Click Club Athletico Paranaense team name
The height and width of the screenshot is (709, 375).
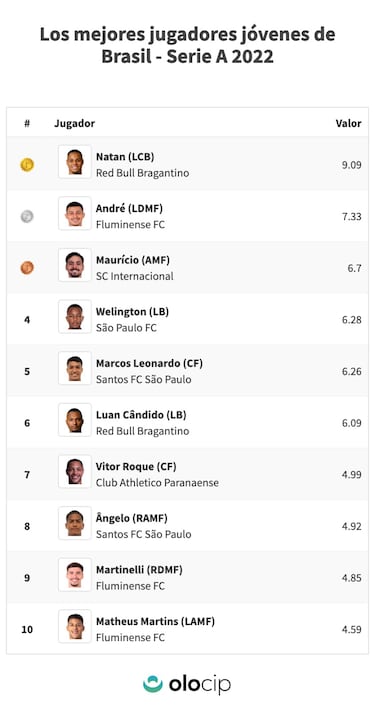157,483
